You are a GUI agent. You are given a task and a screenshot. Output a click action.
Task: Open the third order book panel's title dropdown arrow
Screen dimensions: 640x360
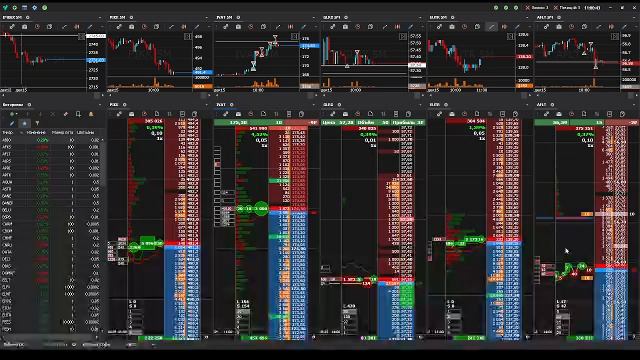314,105
